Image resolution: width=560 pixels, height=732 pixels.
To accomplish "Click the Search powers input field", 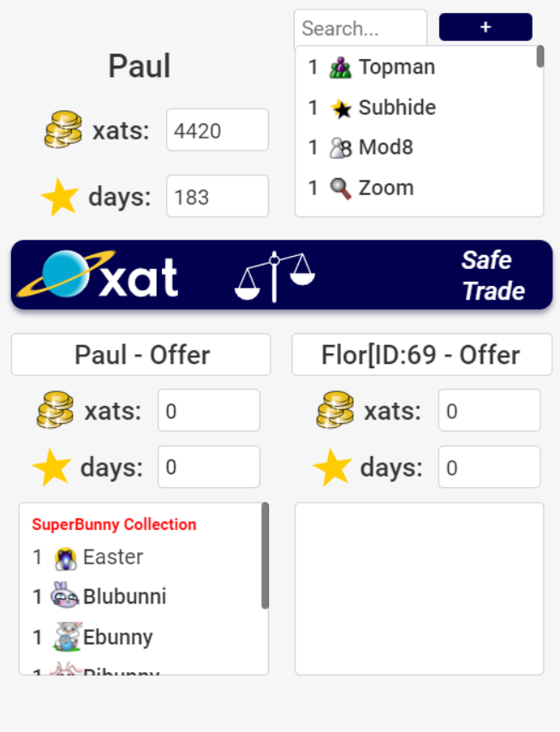I will (360, 27).
